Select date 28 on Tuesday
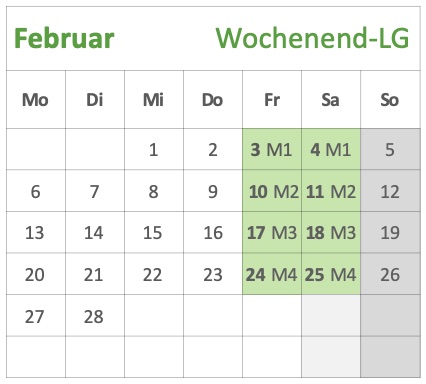 [95, 316]
